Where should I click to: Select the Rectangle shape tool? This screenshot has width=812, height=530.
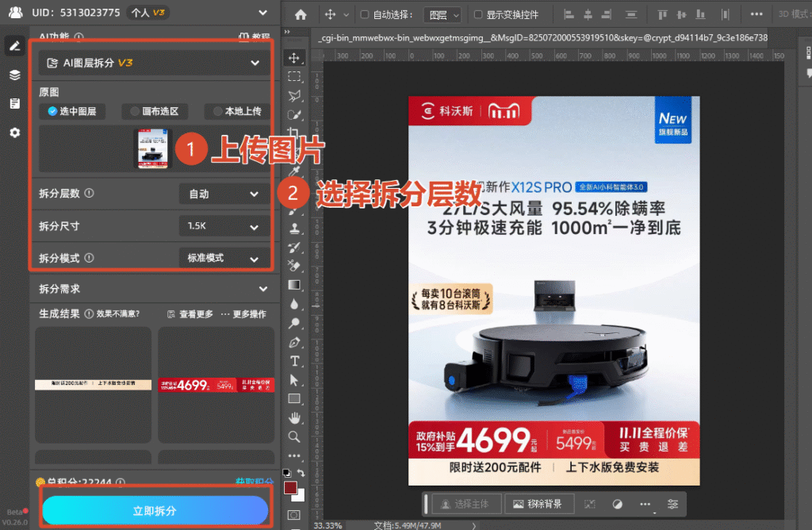[294, 399]
